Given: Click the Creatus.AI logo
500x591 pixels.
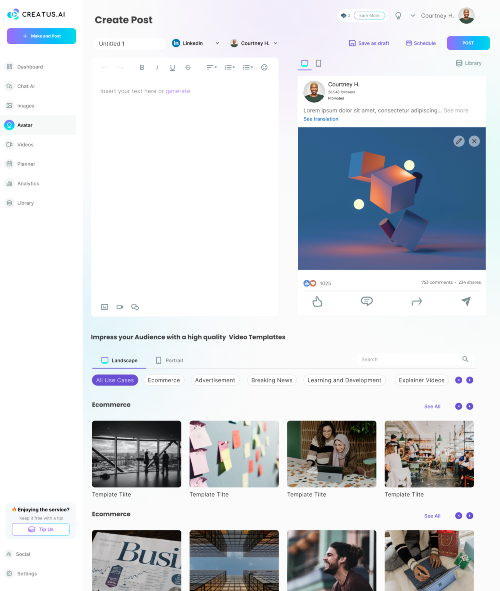Looking at the screenshot, I should pos(36,14).
